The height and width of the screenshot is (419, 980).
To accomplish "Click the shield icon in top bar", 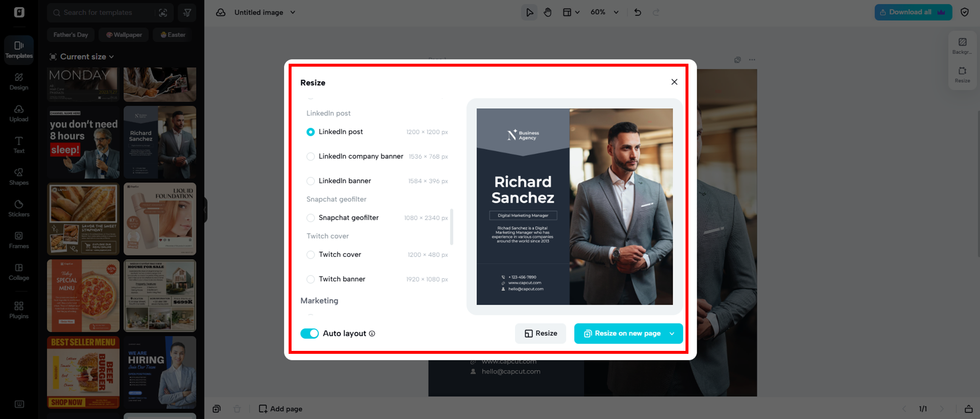I will (x=964, y=12).
